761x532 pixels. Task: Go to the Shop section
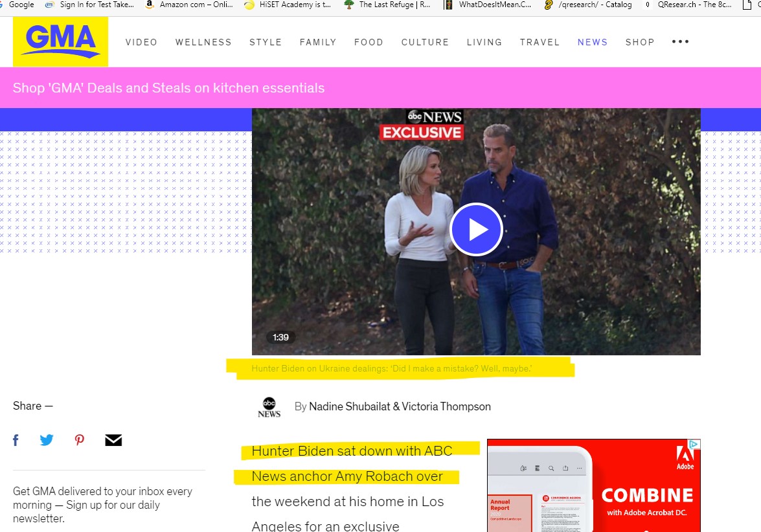click(640, 42)
